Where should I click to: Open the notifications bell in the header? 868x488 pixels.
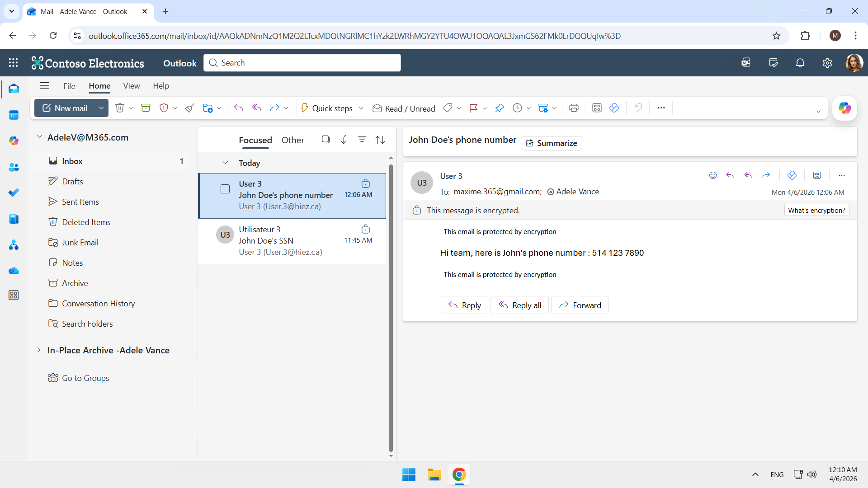tap(800, 63)
